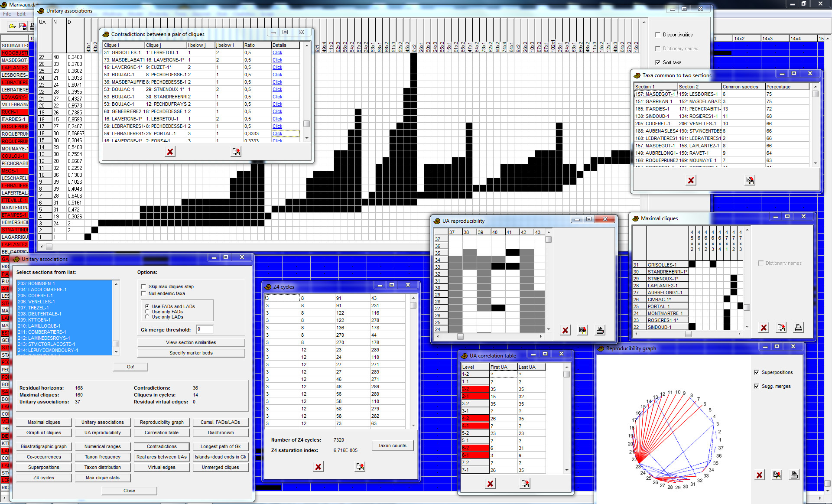
Task: Open Click details link for GRISOLLES-1 / LEBRETOU-1 row
Action: coord(277,52)
